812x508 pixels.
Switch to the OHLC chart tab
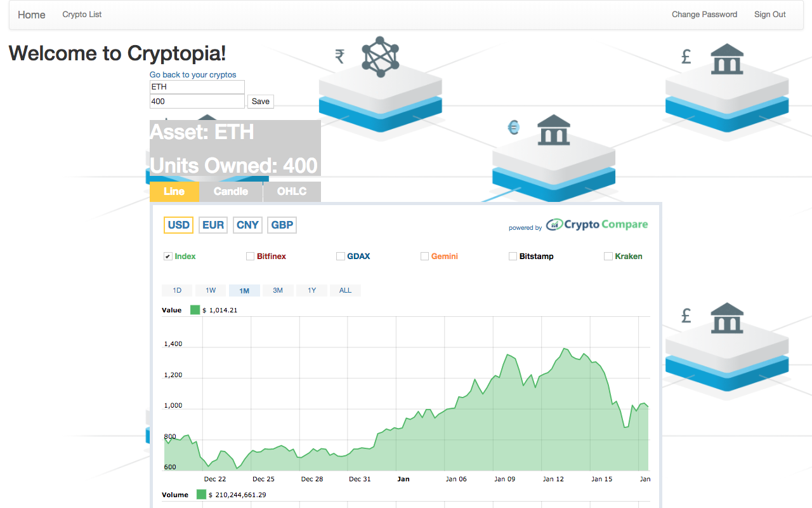pyautogui.click(x=292, y=191)
